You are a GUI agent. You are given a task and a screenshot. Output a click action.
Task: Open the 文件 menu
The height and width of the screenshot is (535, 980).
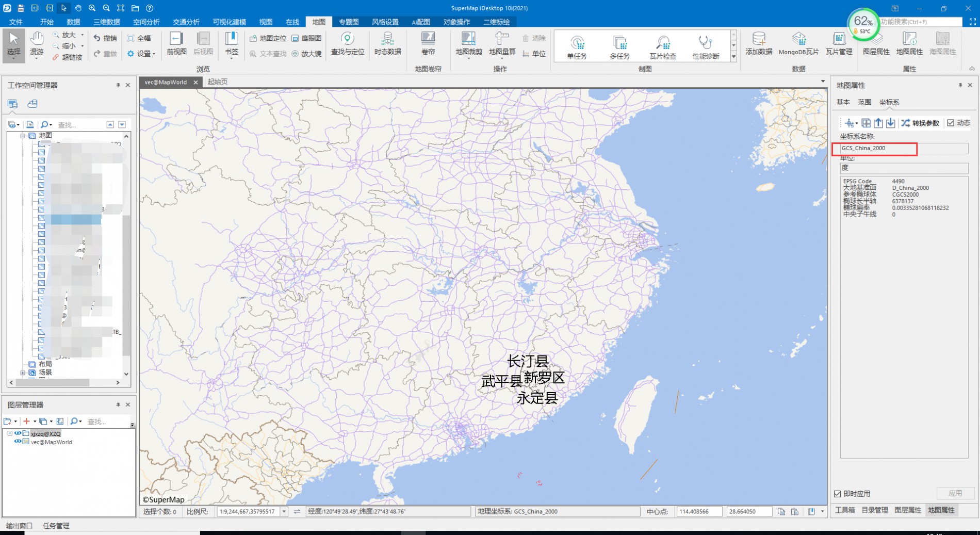(16, 22)
